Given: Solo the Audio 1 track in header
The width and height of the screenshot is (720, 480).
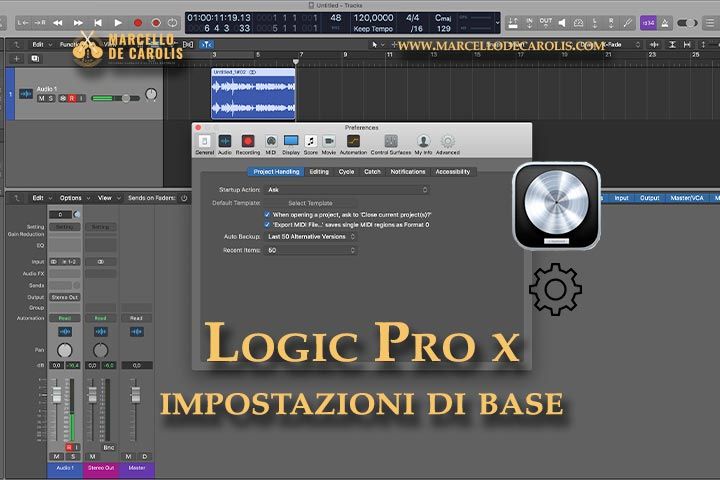Looking at the screenshot, I should tap(51, 98).
